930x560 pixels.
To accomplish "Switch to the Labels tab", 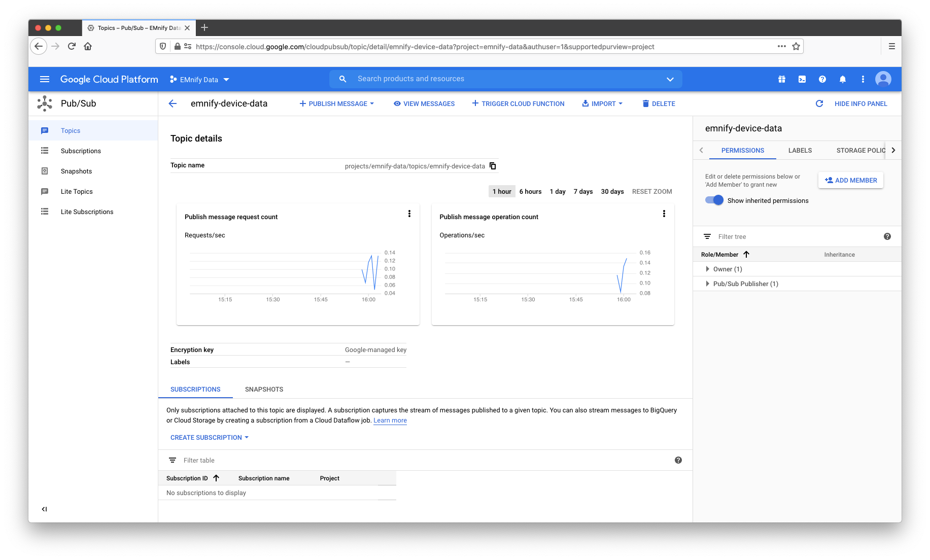I will [800, 150].
